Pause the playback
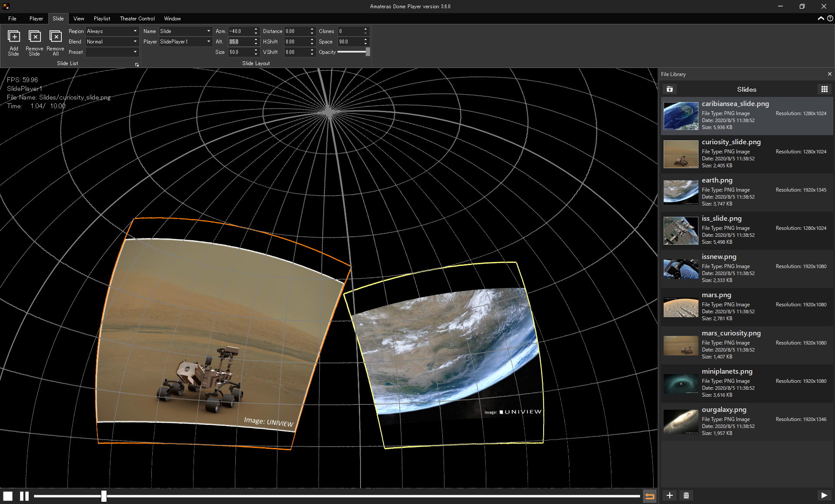 click(24, 496)
